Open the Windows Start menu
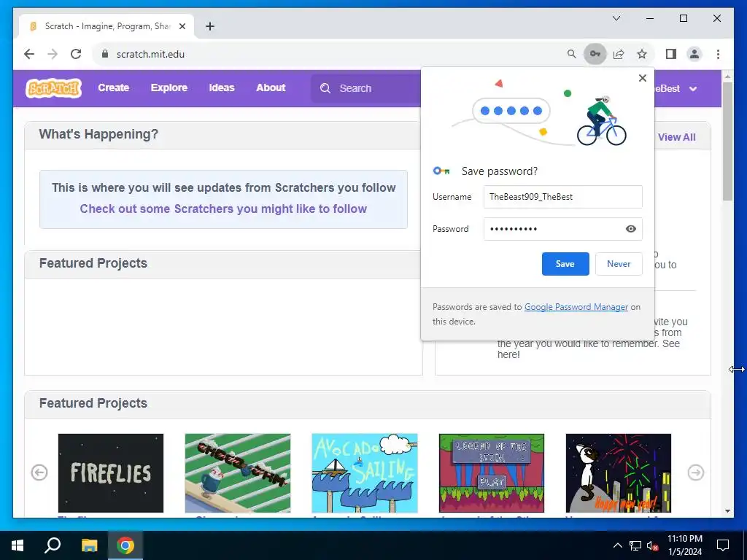Screen dimensions: 747x560 (x=18, y=545)
